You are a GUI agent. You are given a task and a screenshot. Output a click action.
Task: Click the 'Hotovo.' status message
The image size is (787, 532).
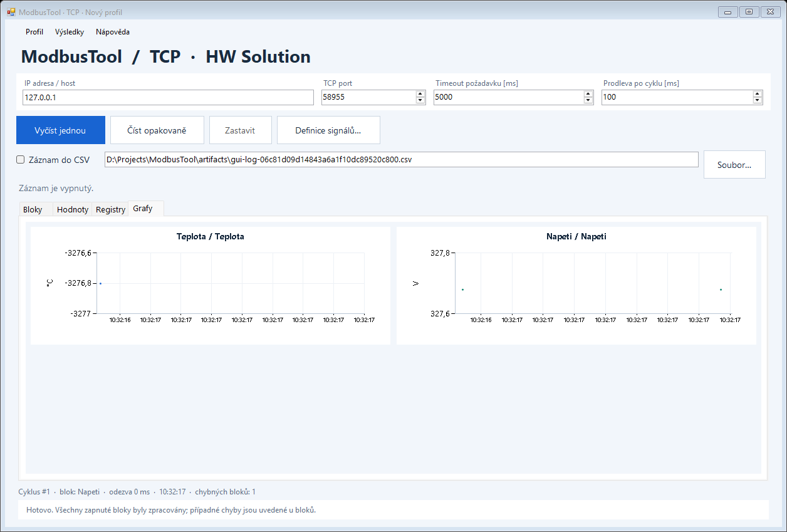click(x=171, y=510)
